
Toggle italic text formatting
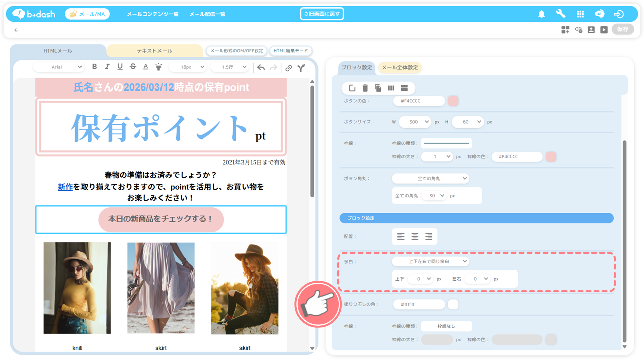[x=107, y=67]
